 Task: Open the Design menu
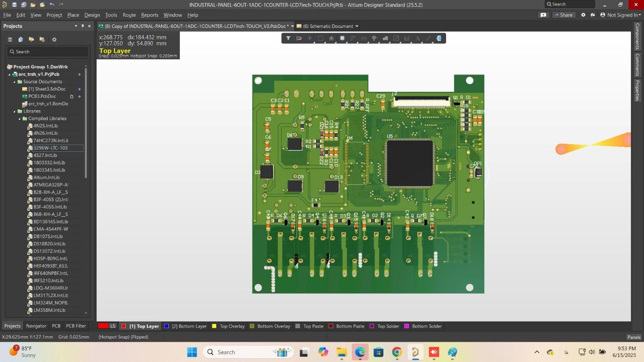[x=92, y=15]
